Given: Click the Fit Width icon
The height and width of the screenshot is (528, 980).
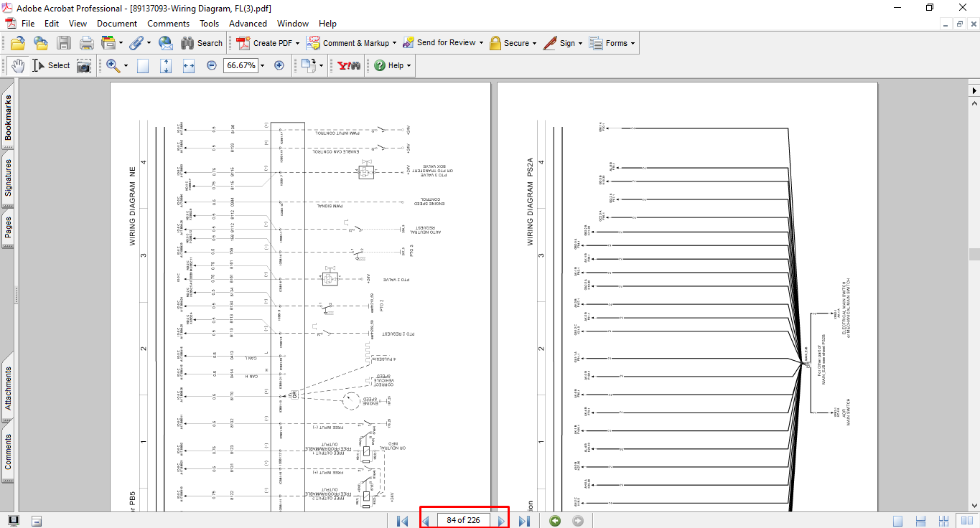Looking at the screenshot, I should pos(189,65).
